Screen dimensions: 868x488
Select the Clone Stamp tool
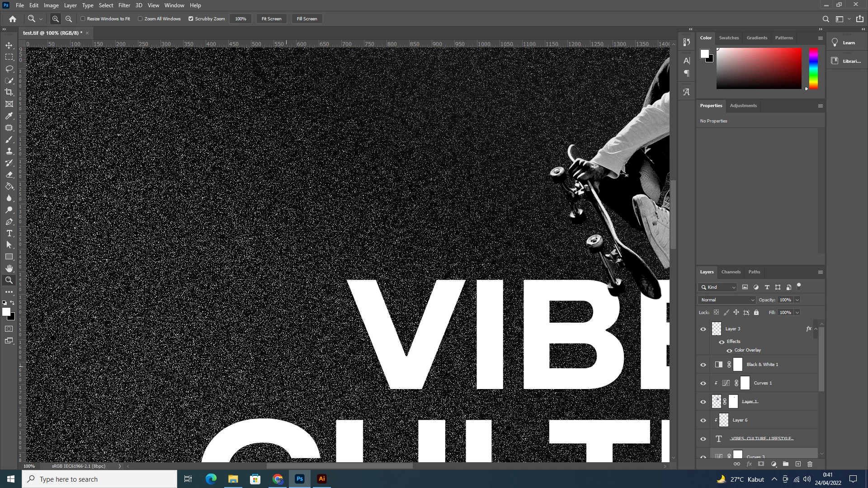9,151
